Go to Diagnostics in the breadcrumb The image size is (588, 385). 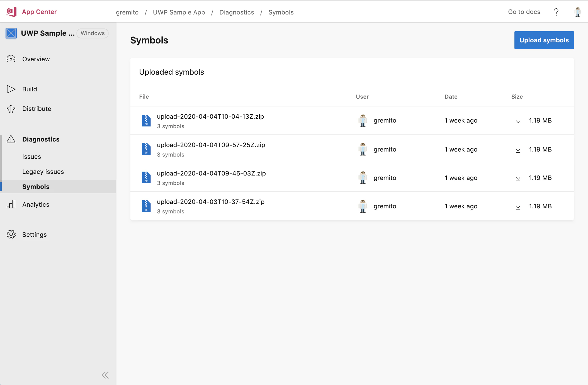tap(237, 12)
